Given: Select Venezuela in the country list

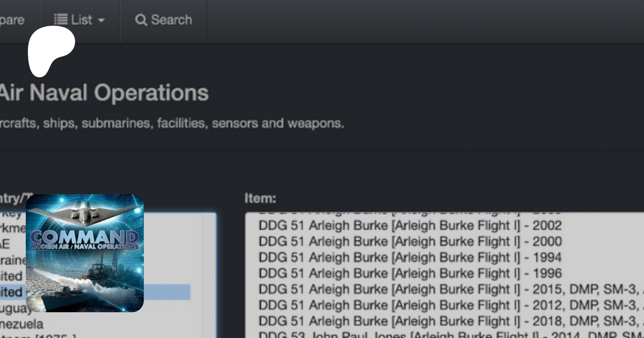Looking at the screenshot, I should click(x=21, y=324).
